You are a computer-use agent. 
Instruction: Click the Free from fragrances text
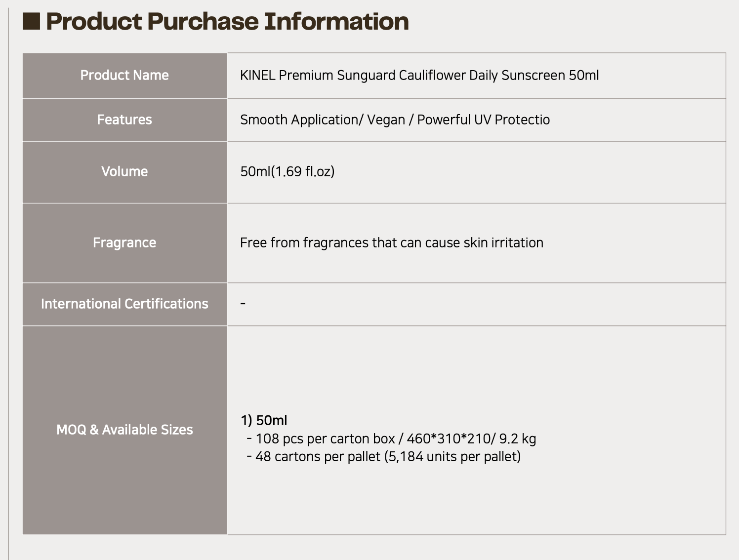(x=392, y=242)
